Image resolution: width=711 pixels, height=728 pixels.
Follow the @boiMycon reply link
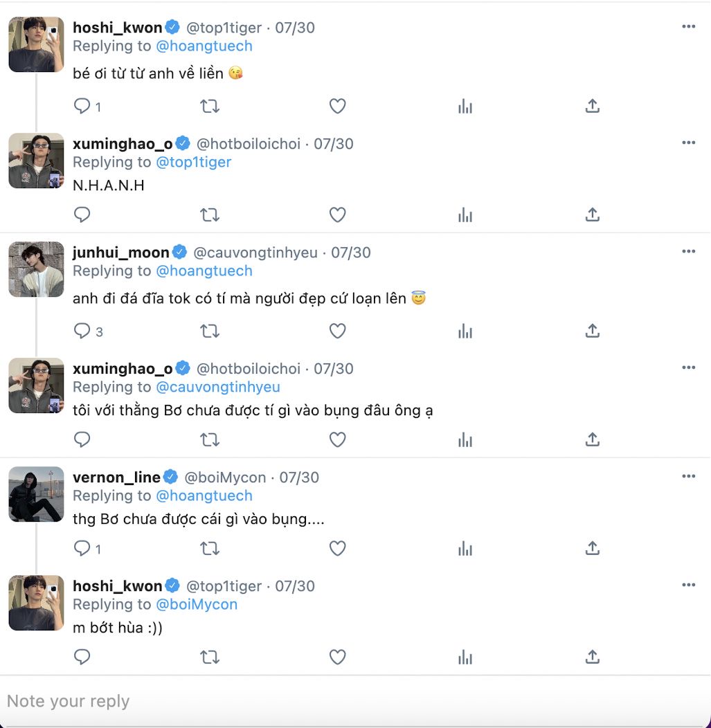pos(197,604)
